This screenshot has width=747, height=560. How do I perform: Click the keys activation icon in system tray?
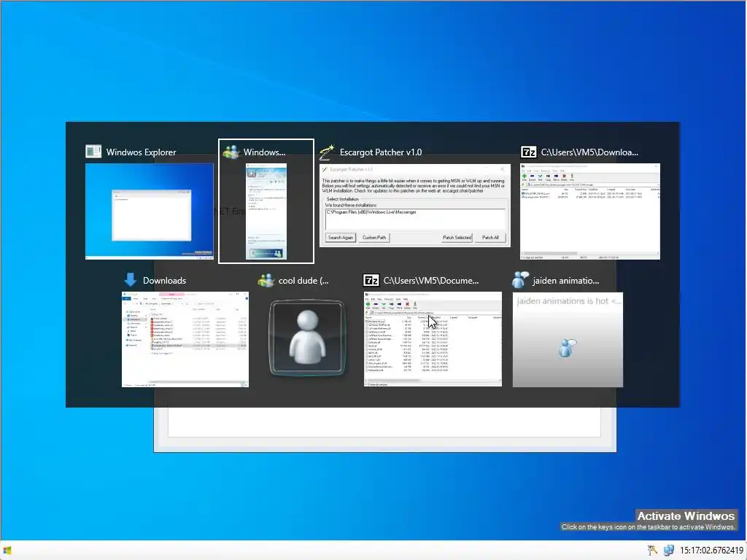pos(652,551)
